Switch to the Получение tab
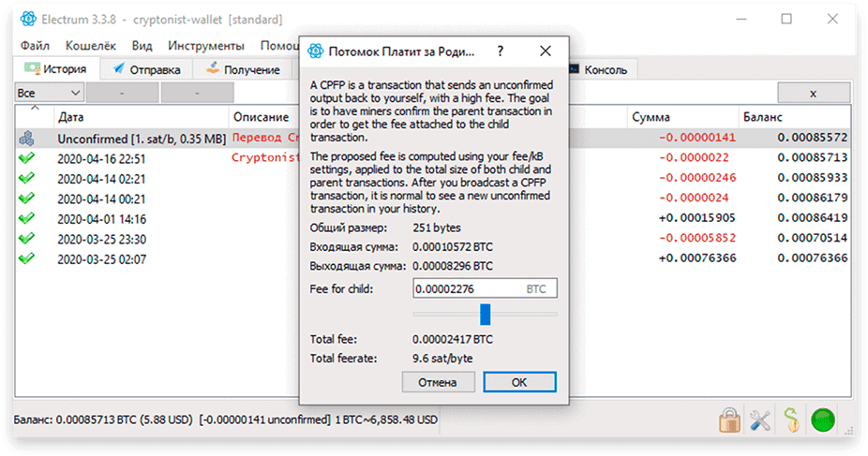The image size is (868, 456). pyautogui.click(x=243, y=69)
